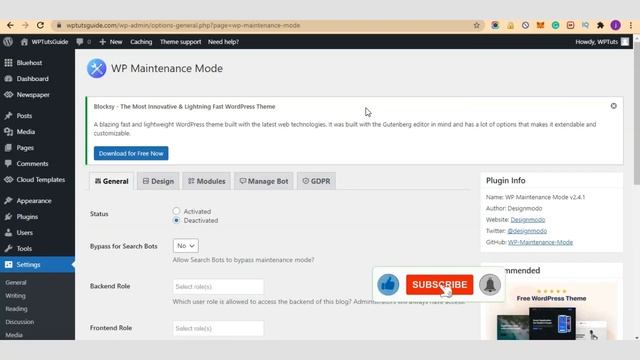Screen dimensions: 640x360
Task: Open Tools in the sidebar
Action: click(37, 249)
